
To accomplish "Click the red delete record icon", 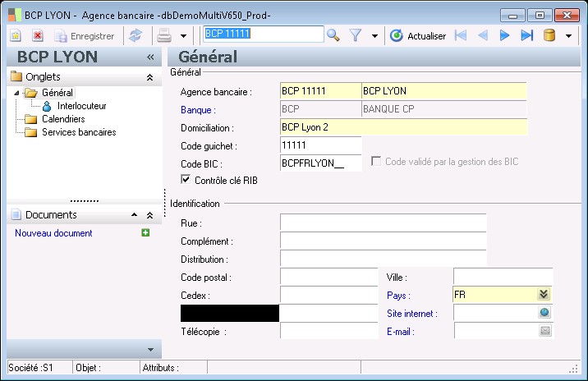I will point(38,36).
